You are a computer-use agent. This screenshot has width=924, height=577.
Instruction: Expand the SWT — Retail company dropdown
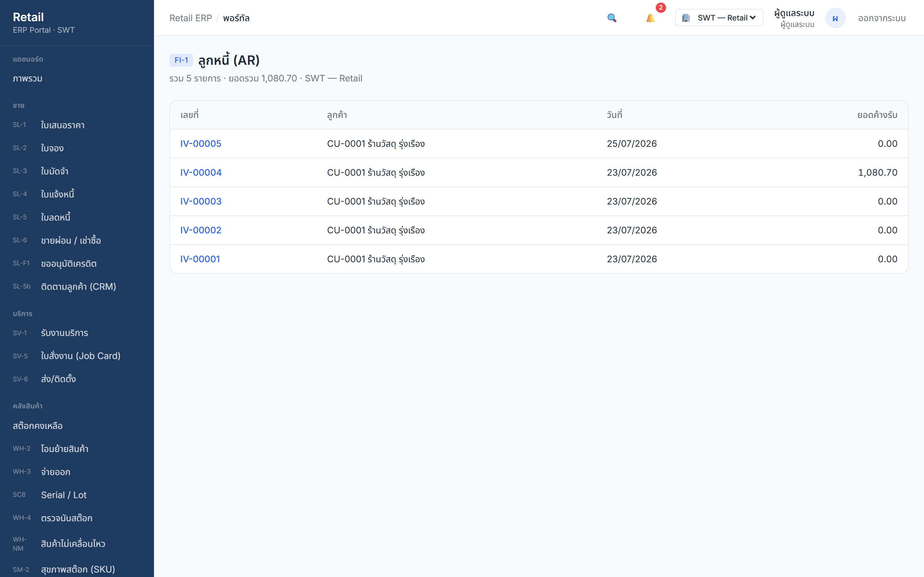coord(719,18)
